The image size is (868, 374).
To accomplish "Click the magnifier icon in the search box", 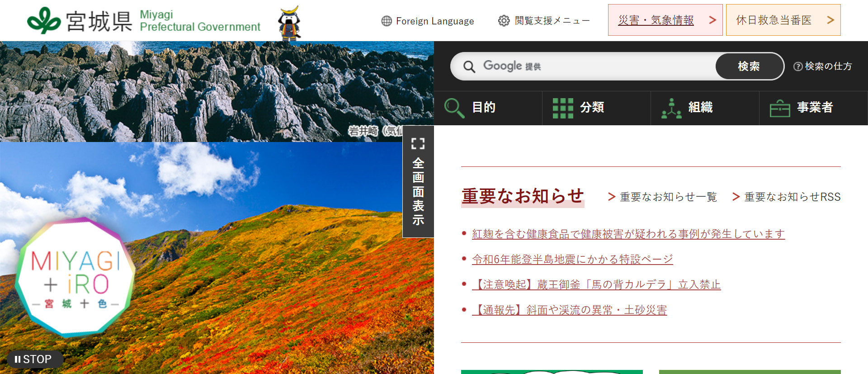I will point(469,67).
